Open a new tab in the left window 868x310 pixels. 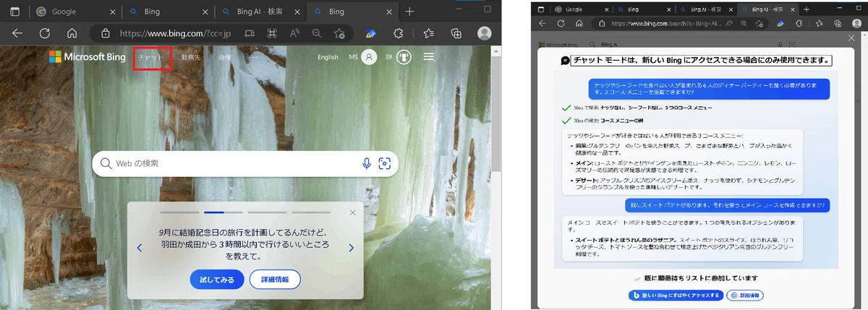(x=409, y=12)
